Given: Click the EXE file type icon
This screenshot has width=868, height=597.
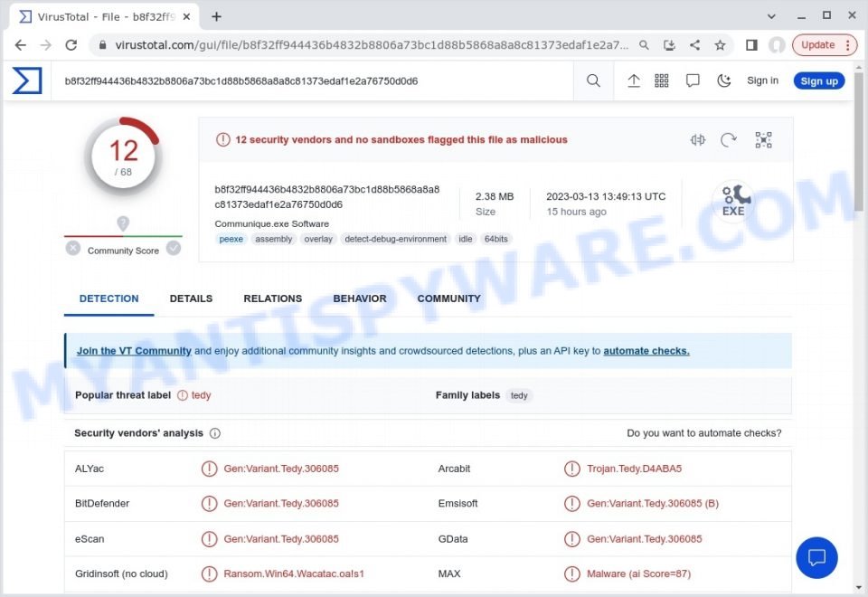Looking at the screenshot, I should pos(733,201).
